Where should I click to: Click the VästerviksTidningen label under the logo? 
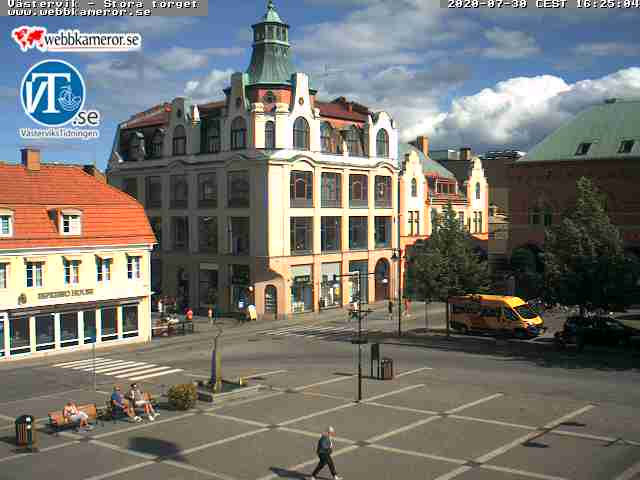tap(59, 133)
